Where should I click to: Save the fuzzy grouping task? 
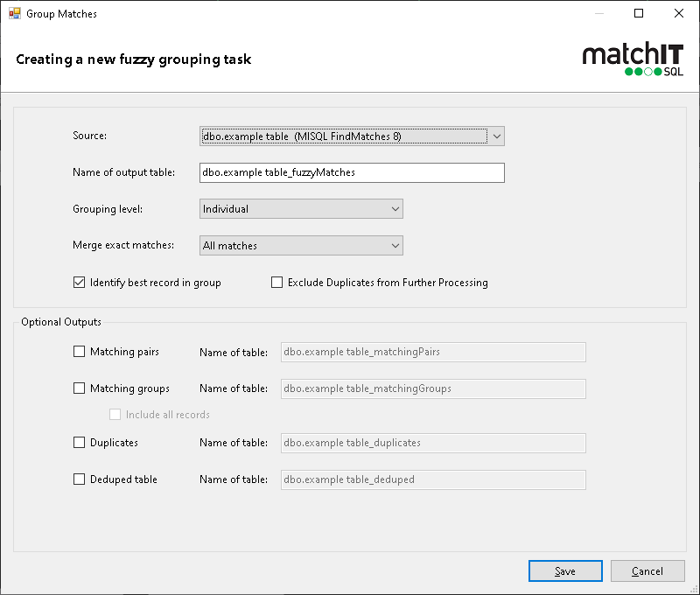(x=565, y=570)
